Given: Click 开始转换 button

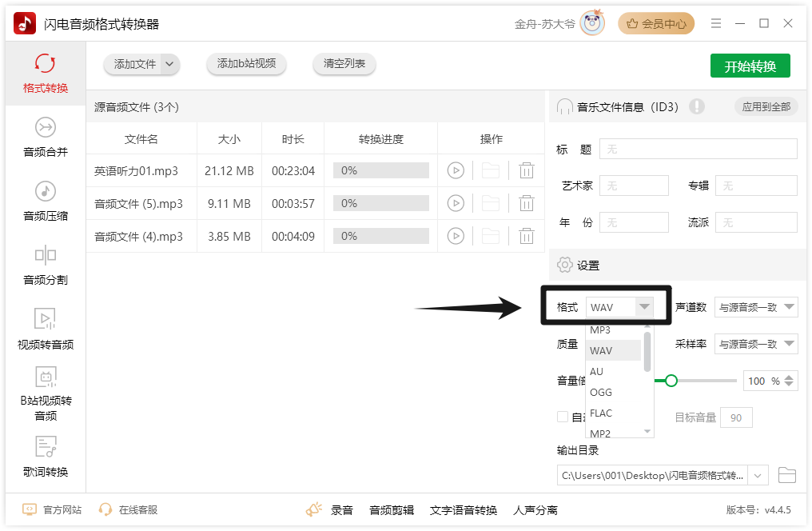Looking at the screenshot, I should (x=750, y=66).
